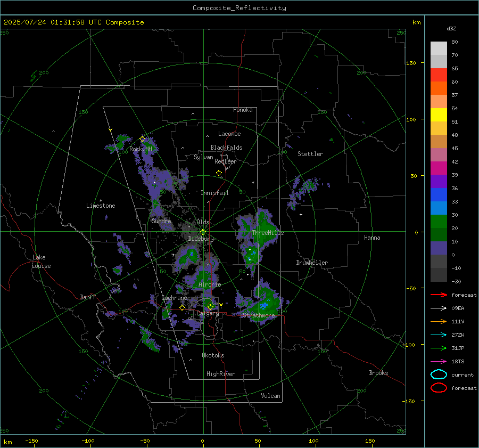Image resolution: width=479 pixels, height=448 pixels.
Task: Select the Vulcan label
Action: pos(270,396)
